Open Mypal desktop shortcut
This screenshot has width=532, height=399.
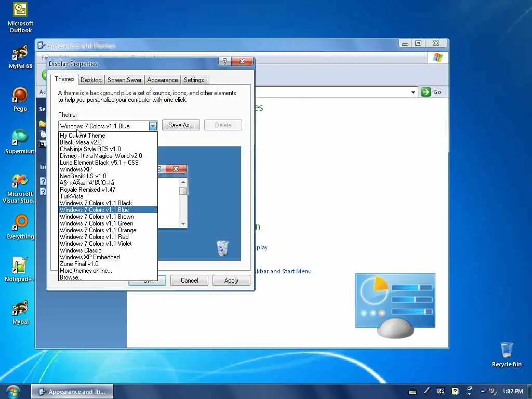(20, 312)
